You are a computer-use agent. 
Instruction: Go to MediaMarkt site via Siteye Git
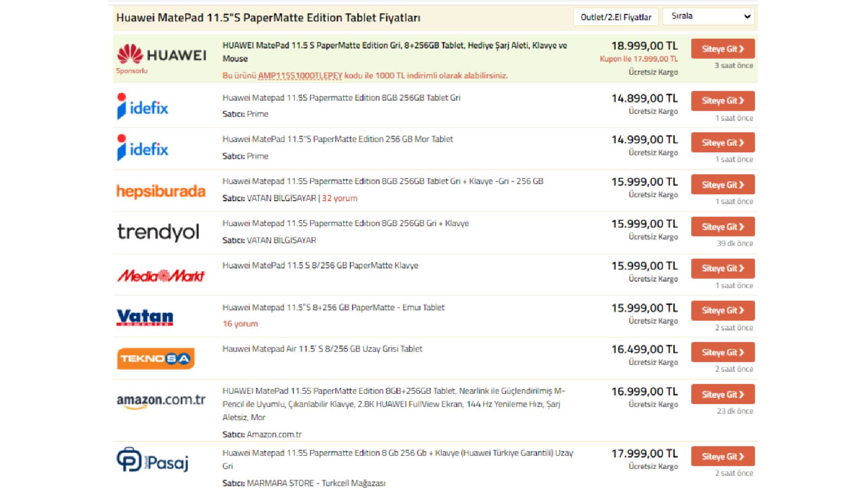[722, 268]
